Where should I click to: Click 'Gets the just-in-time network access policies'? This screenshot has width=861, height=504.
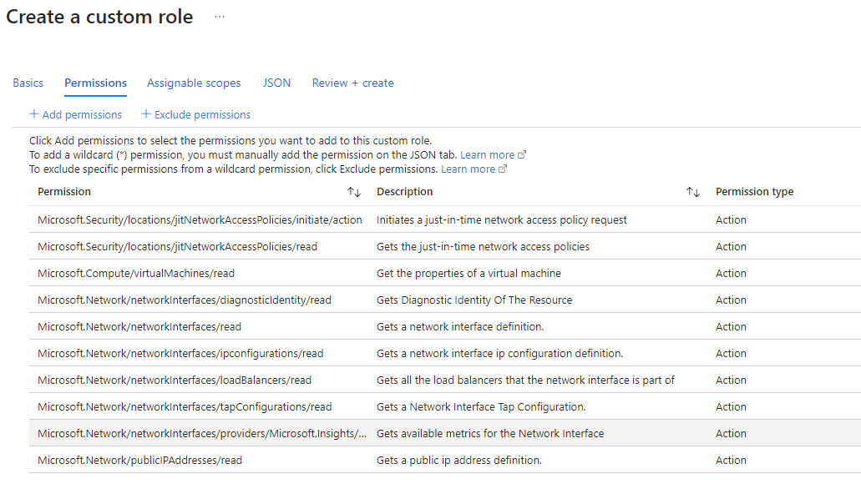click(483, 247)
